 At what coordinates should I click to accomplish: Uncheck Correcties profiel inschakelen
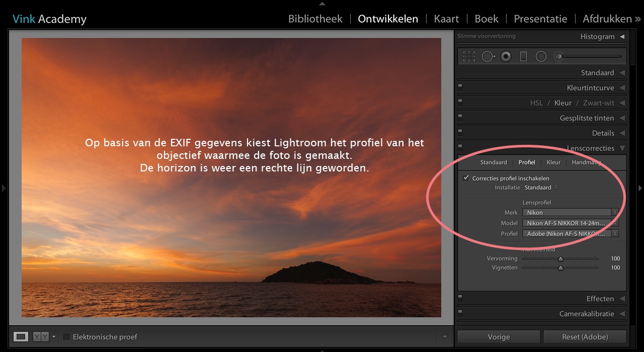[x=465, y=178]
